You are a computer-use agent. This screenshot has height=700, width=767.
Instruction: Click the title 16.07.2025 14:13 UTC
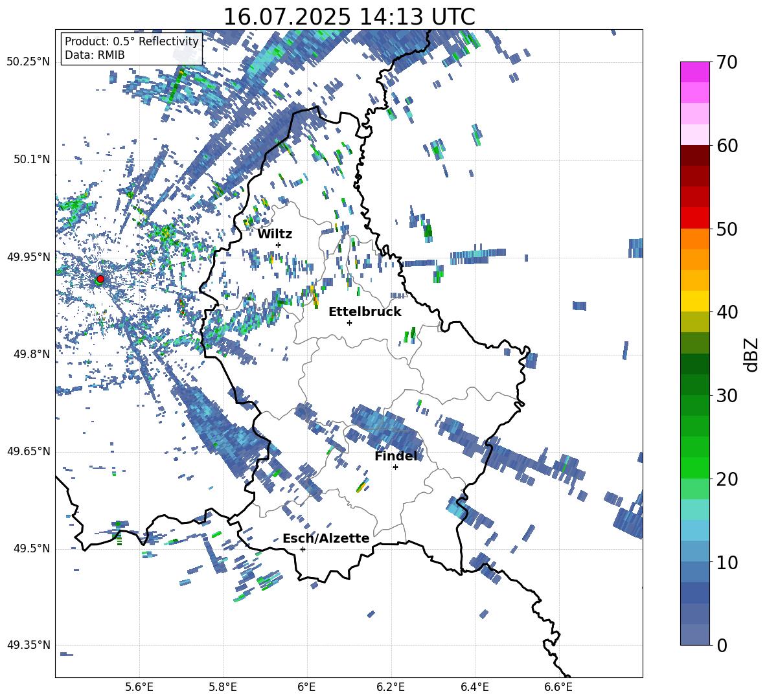coord(349,17)
